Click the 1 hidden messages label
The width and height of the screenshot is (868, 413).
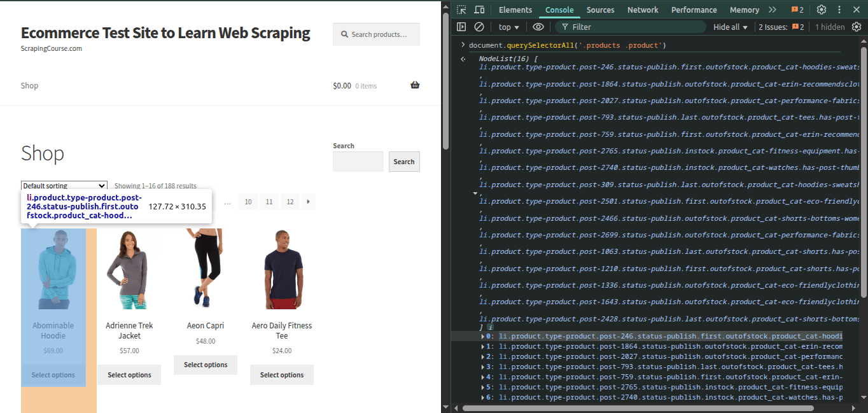[830, 27]
